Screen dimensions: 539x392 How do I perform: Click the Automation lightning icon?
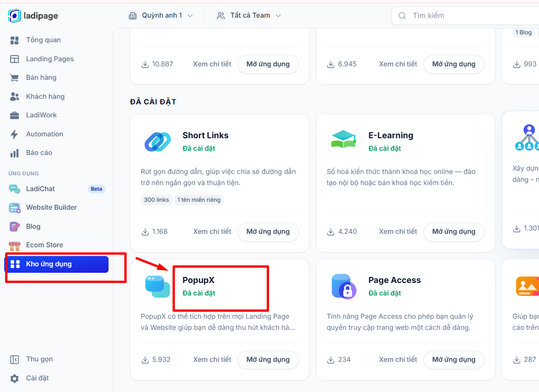(x=14, y=134)
